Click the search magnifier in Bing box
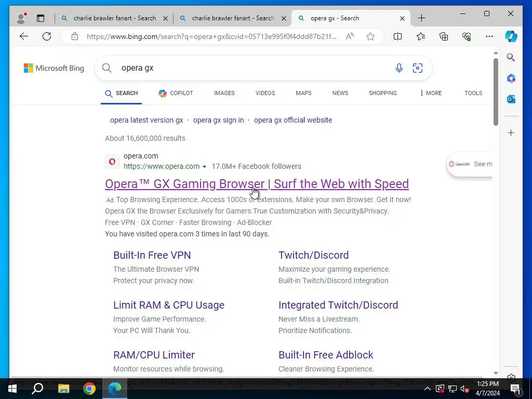 107,68
